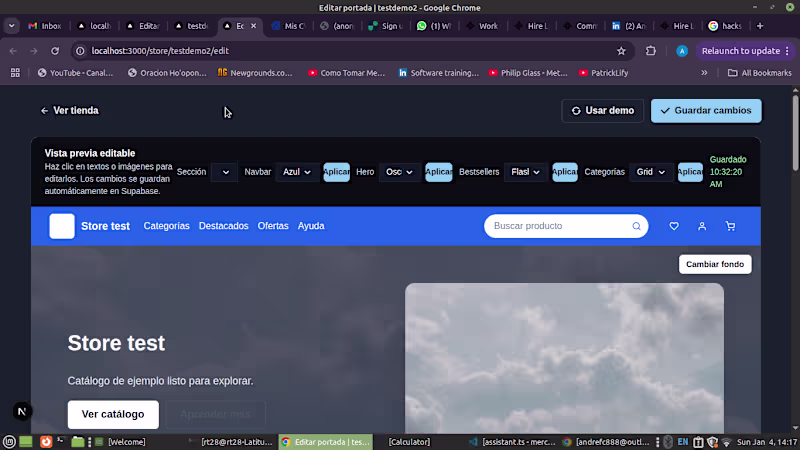The width and height of the screenshot is (800, 450).
Task: Show desktop with green taskbar icon
Action: 26,442
